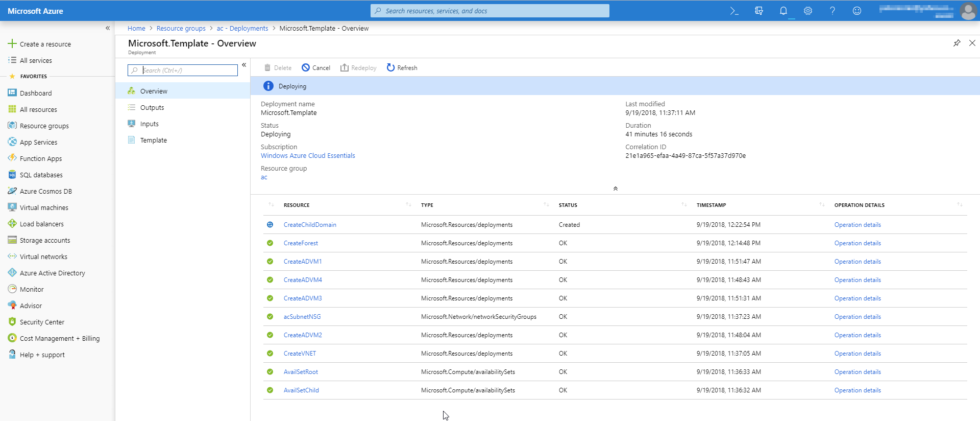Open Directory and subscription filter icon
This screenshot has height=421, width=980.
[759, 11]
